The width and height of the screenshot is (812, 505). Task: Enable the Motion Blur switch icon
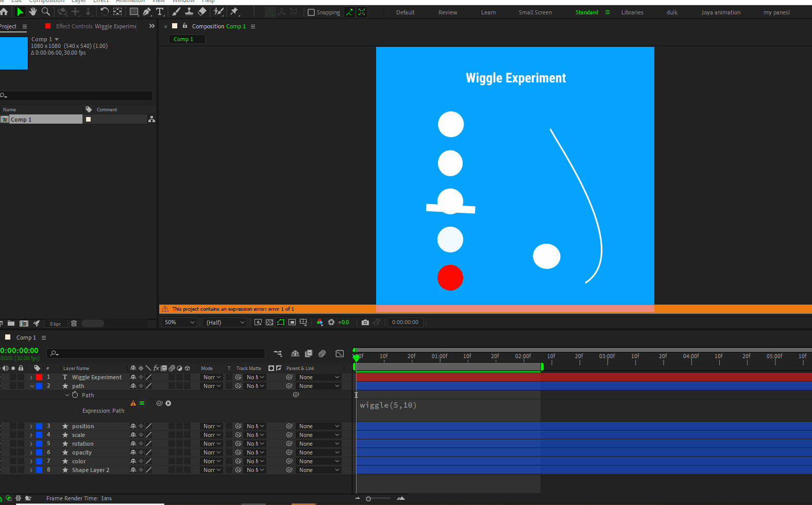click(x=322, y=353)
